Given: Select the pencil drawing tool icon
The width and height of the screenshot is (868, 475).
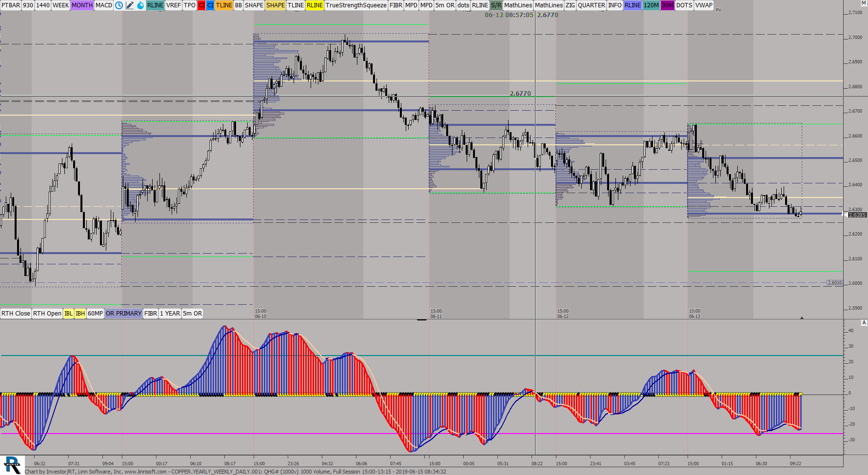Looking at the screenshot, I should 130,5.
